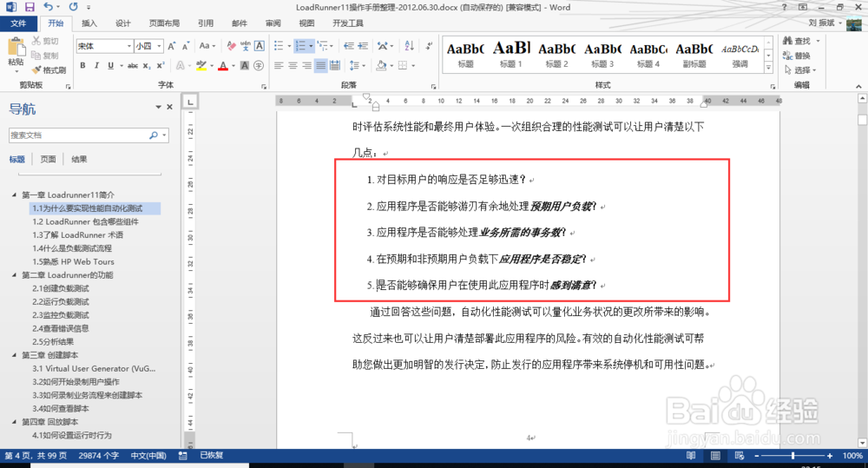Open the File (文件) tab
Viewport: 868px width, 468px height.
(x=18, y=23)
